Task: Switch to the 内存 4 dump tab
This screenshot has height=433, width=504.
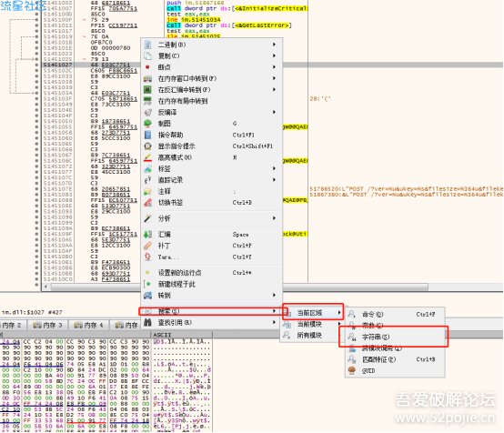Action: tap(89, 326)
